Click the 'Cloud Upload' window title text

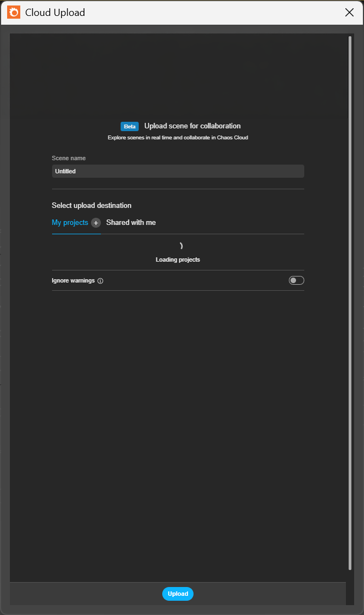[55, 13]
